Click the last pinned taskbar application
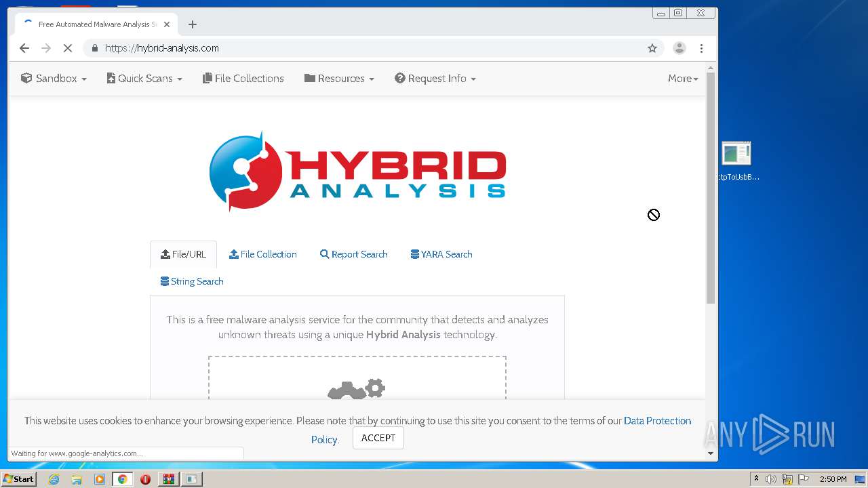868x488 pixels. [192, 479]
